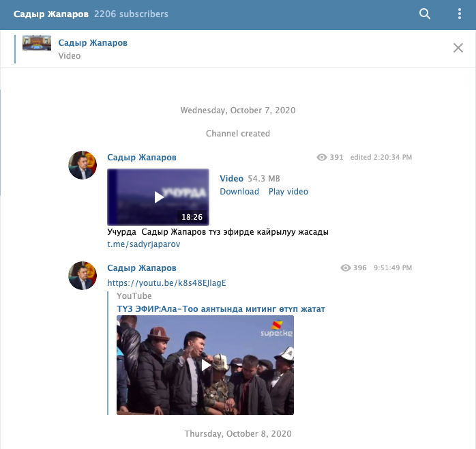Close the pinned message bar
This screenshot has width=476, height=449.
point(458,48)
